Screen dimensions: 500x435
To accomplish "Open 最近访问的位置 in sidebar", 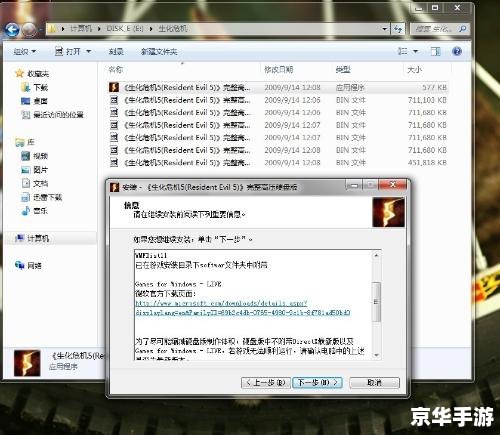I will click(52, 115).
